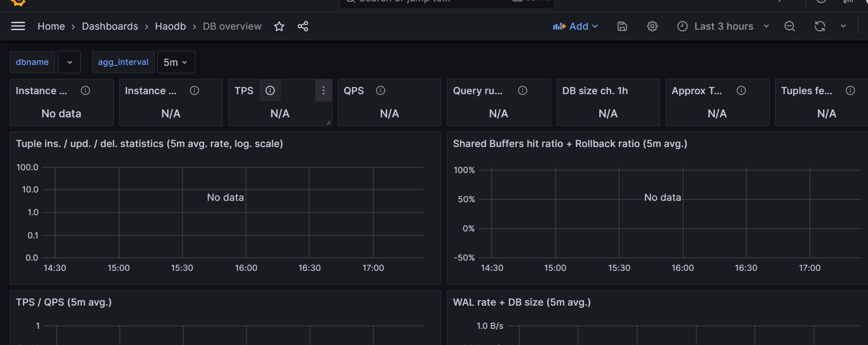
Task: Zoom out the time range
Action: 790,26
